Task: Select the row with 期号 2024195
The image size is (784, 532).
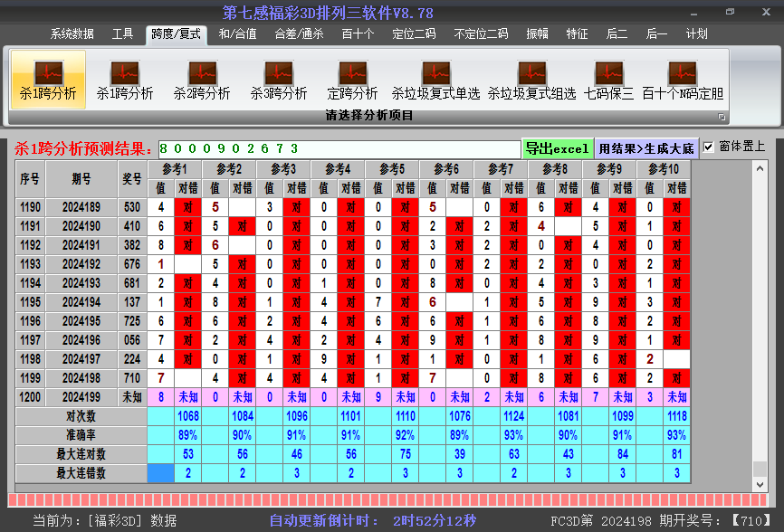Action: click(352, 321)
